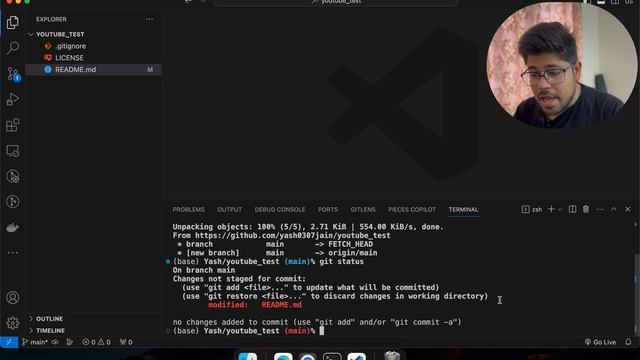Click the red 'modified: README.md' terminal text
640x360 pixels.
click(x=255, y=305)
